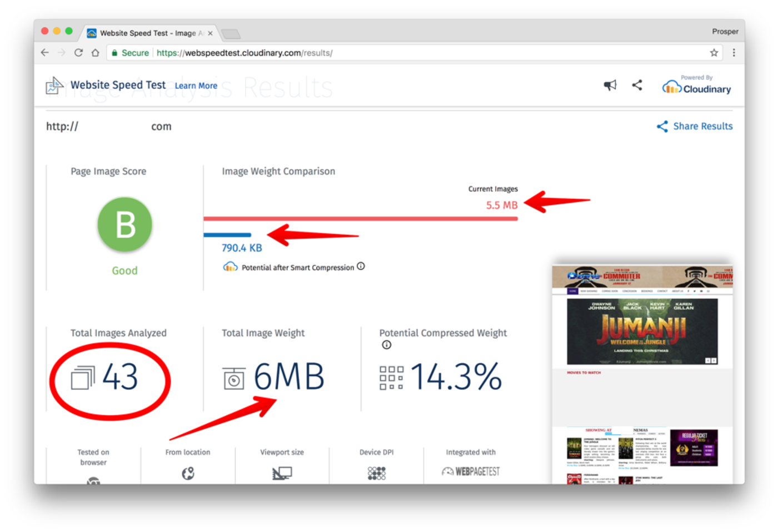
Task: Click the scale icon beside 6MB
Action: click(x=234, y=378)
